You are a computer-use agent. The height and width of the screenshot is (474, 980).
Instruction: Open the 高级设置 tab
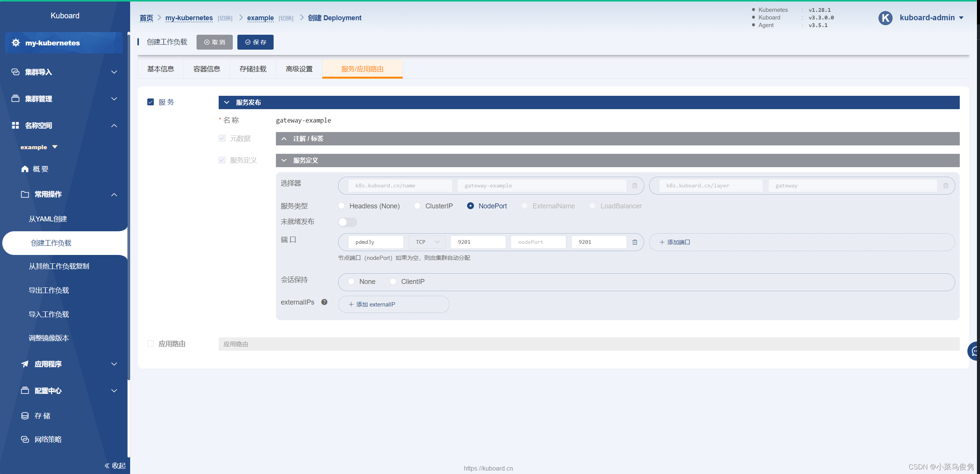pyautogui.click(x=299, y=69)
